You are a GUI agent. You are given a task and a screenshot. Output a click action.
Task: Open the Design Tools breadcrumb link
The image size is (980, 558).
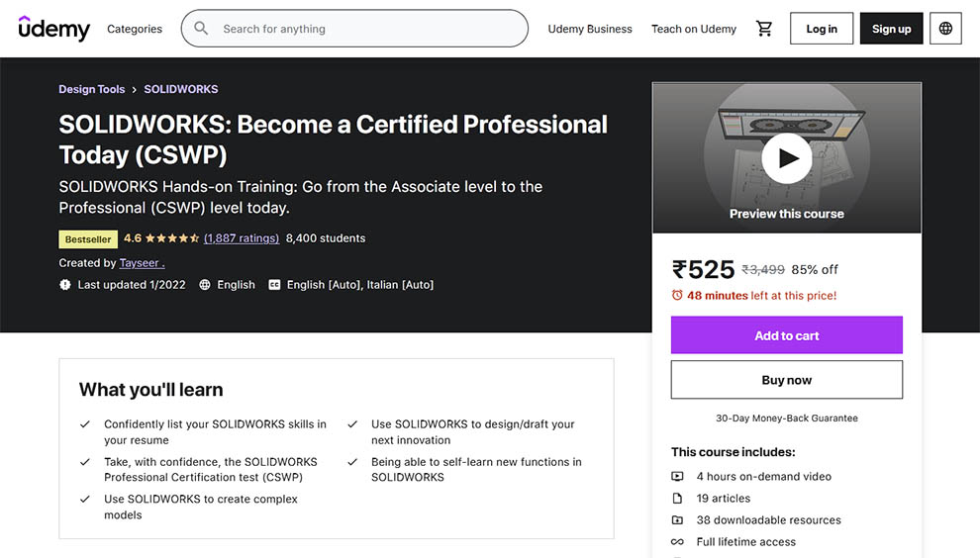(92, 89)
